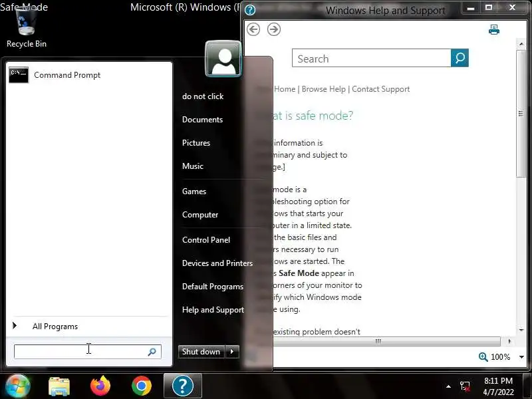
Task: Go forward in Help and Support
Action: point(274,29)
